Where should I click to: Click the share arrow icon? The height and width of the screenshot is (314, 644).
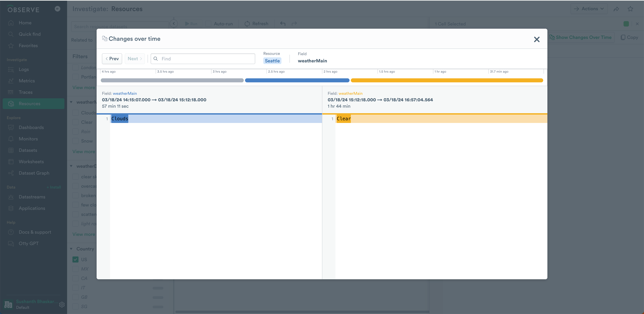click(616, 9)
